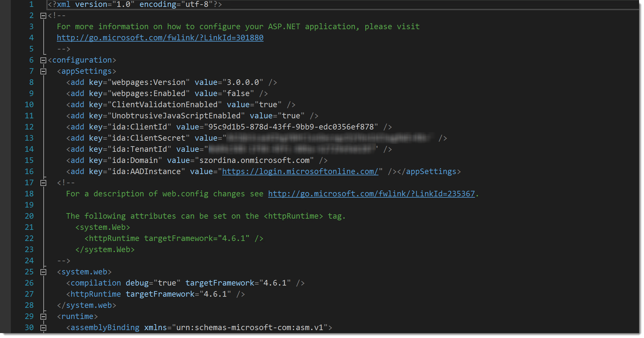Click the blurred ida:ClientSecret value
Screen dimensions: 644x338
328,138
